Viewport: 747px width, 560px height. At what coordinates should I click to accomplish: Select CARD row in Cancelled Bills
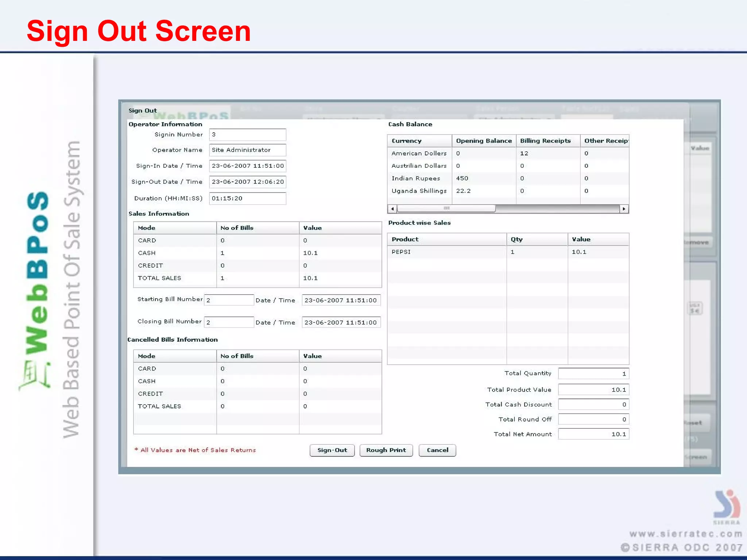pos(258,369)
